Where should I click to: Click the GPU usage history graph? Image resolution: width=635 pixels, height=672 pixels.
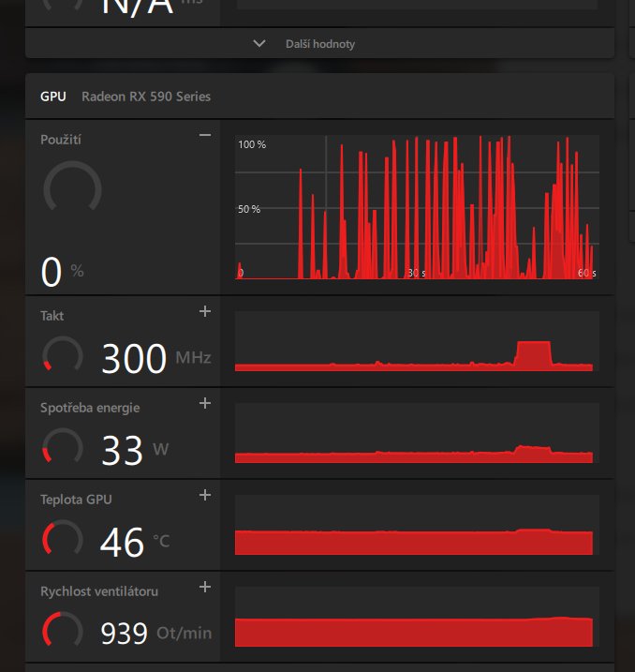pos(417,207)
